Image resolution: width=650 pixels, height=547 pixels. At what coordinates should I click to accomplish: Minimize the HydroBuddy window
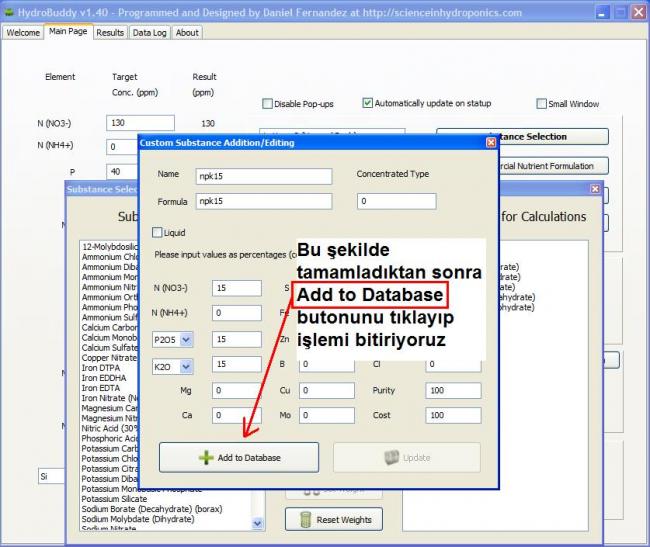click(602, 12)
